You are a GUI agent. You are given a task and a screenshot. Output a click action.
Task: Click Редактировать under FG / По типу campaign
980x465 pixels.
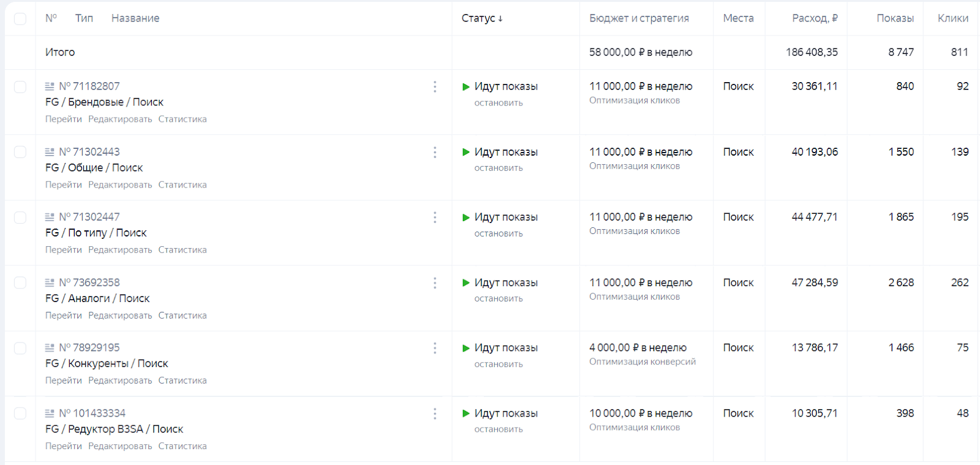[120, 250]
